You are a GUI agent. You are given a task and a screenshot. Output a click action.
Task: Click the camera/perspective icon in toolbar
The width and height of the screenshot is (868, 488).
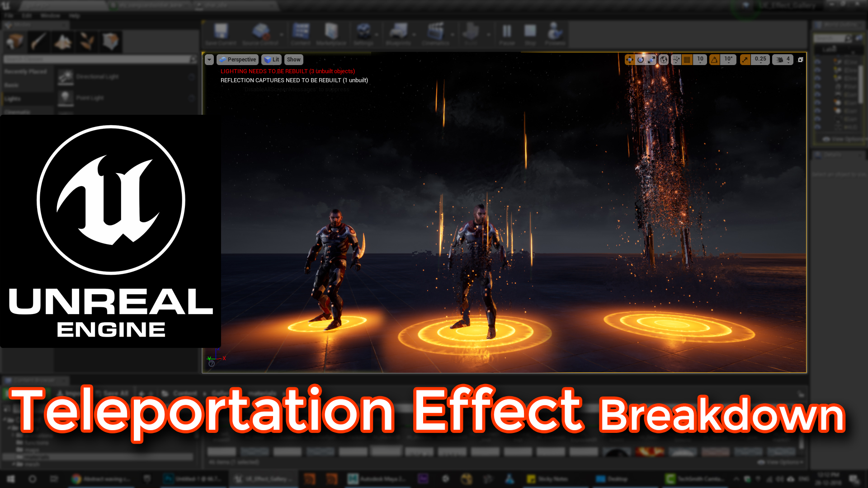[237, 59]
